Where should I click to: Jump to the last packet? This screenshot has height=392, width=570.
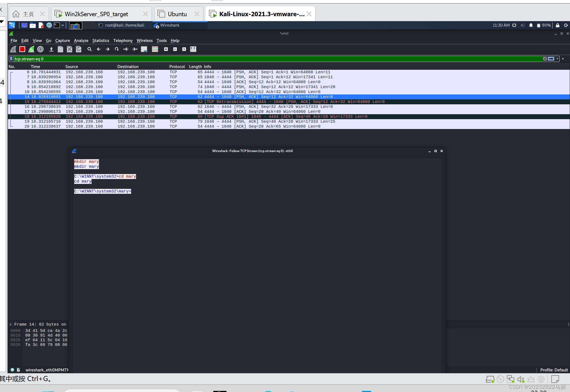click(135, 49)
